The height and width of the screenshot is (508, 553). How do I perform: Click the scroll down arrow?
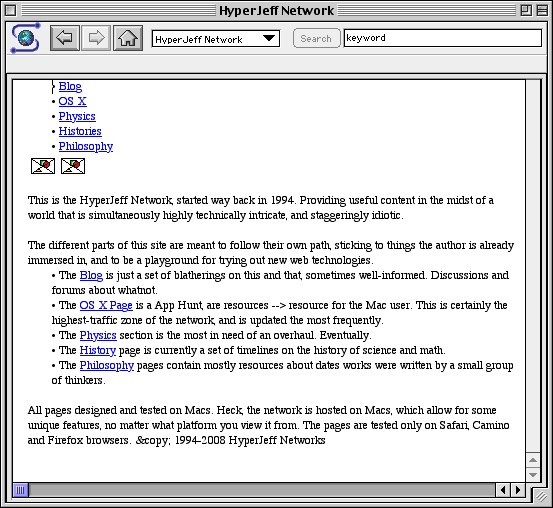pyautogui.click(x=533, y=474)
